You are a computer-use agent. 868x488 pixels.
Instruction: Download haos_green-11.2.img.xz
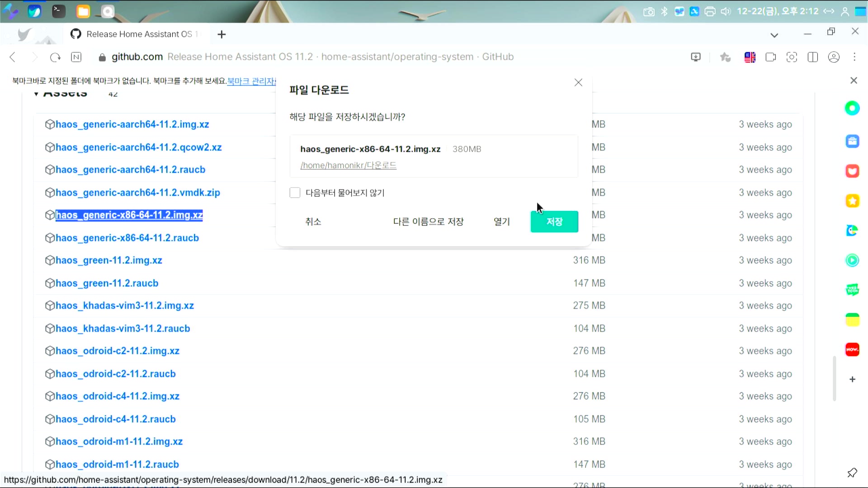(x=108, y=260)
